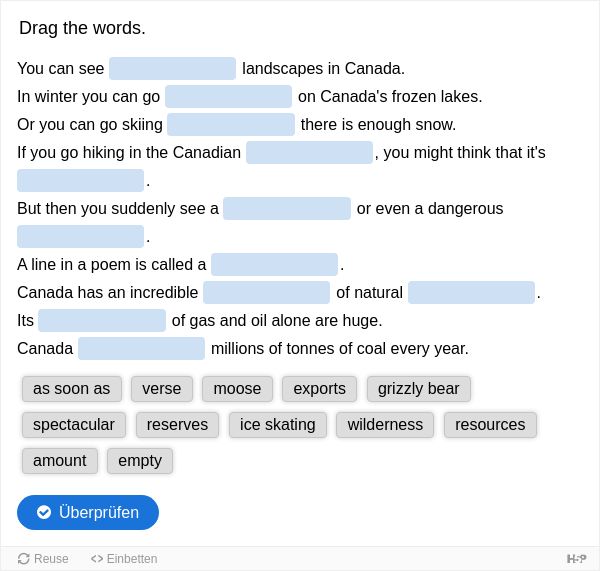Select the 'reserves' word chip
The width and height of the screenshot is (600, 571).
[177, 425]
